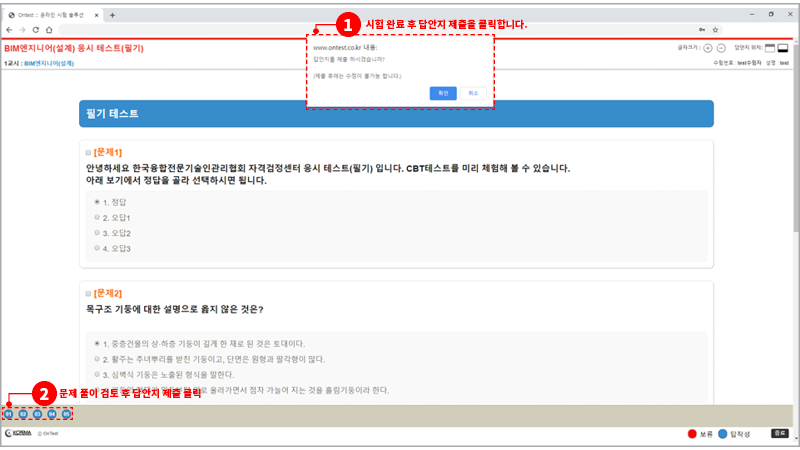Cancel submission with 취소 button
The image size is (800, 450).
point(473,93)
